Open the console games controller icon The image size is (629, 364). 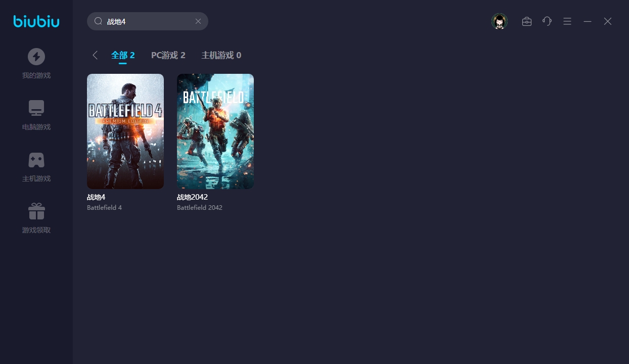pyautogui.click(x=36, y=160)
